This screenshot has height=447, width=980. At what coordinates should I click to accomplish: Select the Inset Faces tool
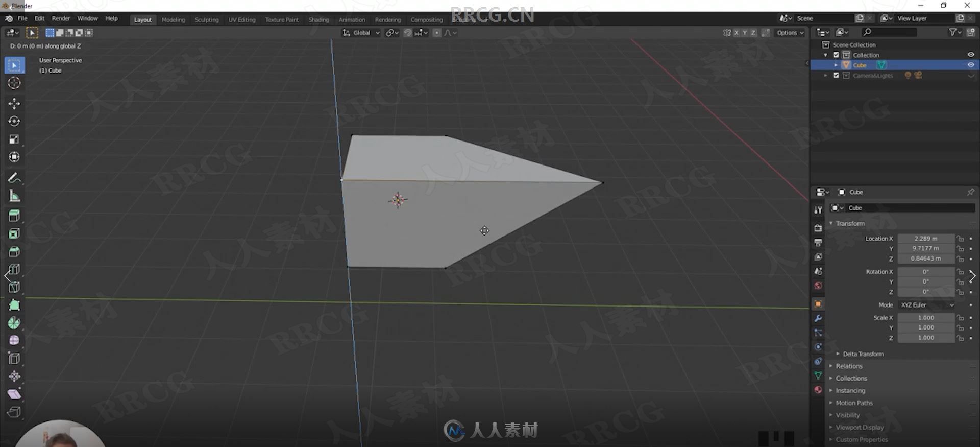pyautogui.click(x=14, y=234)
